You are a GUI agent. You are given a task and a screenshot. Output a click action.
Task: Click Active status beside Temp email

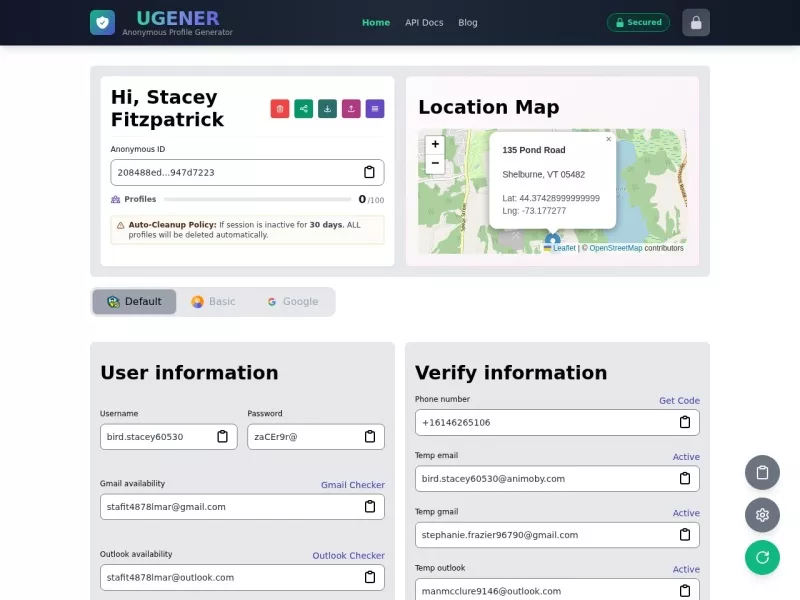pyautogui.click(x=686, y=457)
